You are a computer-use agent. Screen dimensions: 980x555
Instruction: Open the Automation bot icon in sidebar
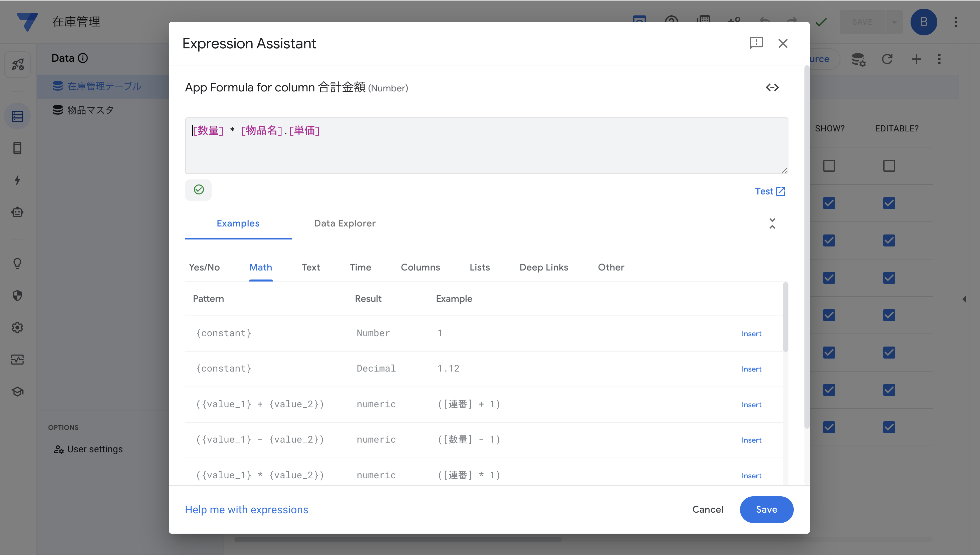coord(18,212)
